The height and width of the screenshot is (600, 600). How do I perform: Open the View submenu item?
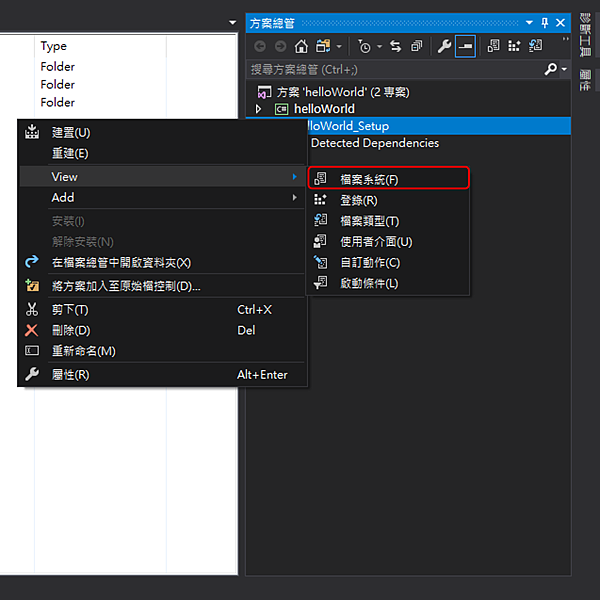click(162, 177)
